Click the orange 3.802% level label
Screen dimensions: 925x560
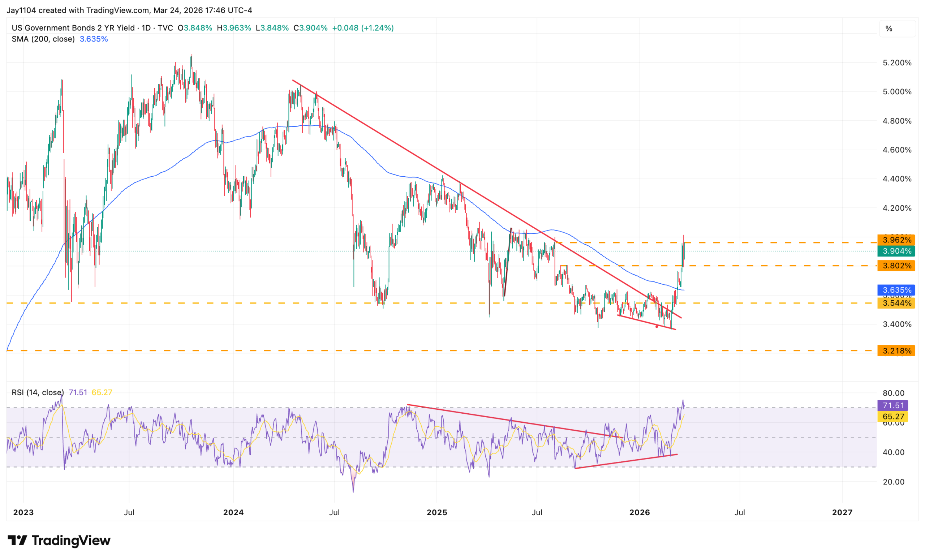pyautogui.click(x=896, y=266)
